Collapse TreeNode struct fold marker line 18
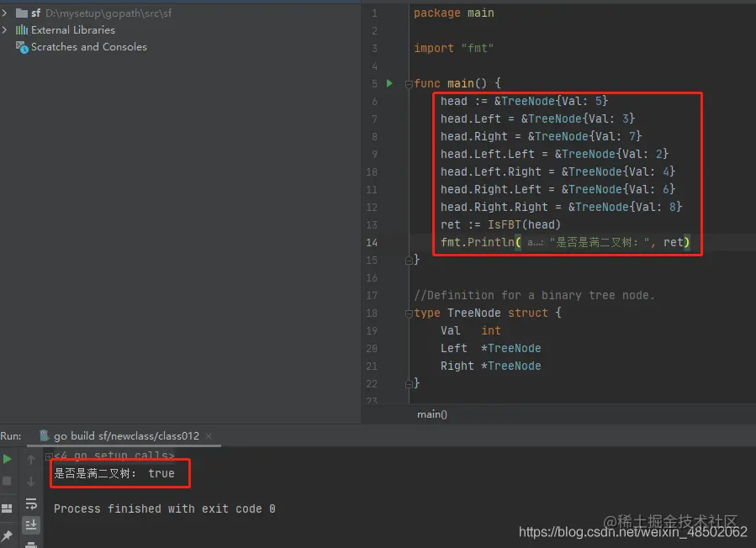 pos(409,314)
